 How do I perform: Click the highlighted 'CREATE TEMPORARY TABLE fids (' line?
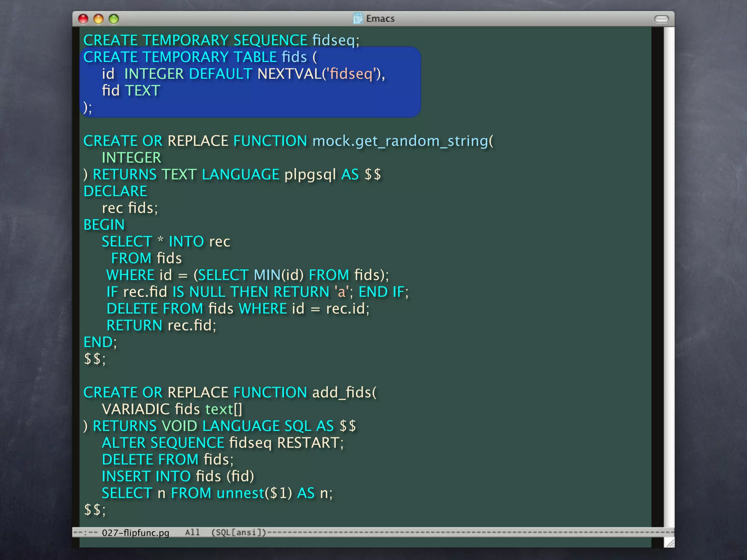click(x=200, y=57)
